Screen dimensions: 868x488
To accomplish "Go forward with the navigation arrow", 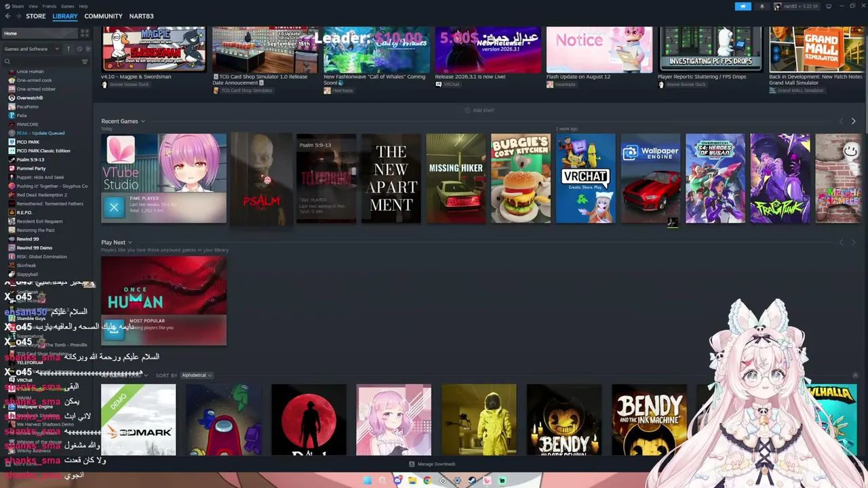I will click(x=18, y=16).
